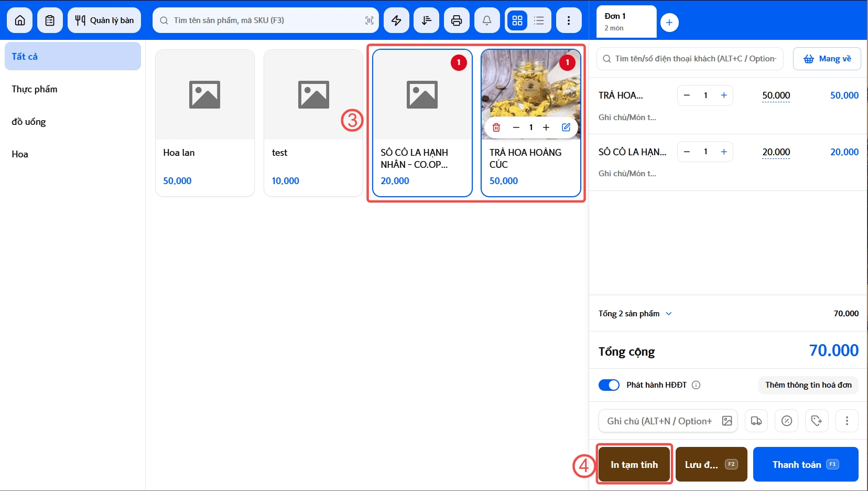Viewport: 868px width, 491px height.
Task: Focus the product search field
Action: (265, 20)
